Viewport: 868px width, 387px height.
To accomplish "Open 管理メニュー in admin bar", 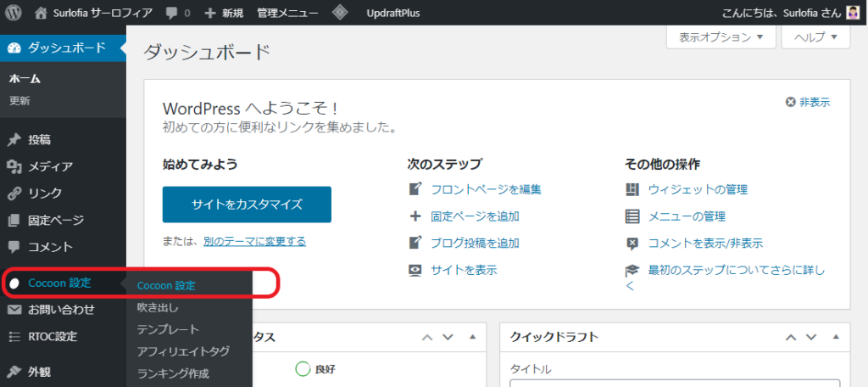I will pyautogui.click(x=288, y=14).
